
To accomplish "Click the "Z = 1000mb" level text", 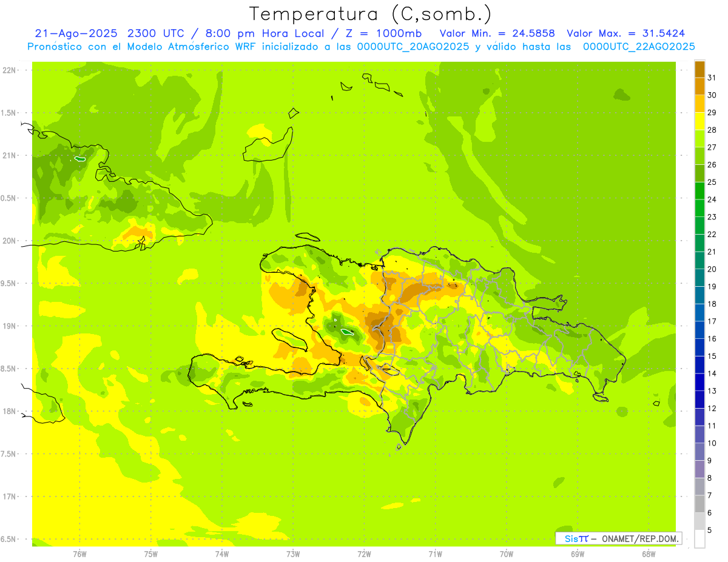I will (x=383, y=33).
